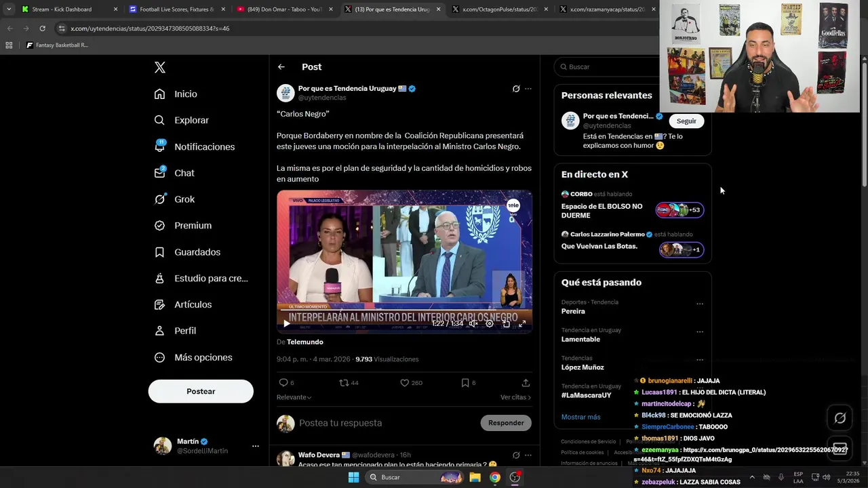Open Notificaciones in the sidebar
868x488 pixels.
[x=194, y=146]
